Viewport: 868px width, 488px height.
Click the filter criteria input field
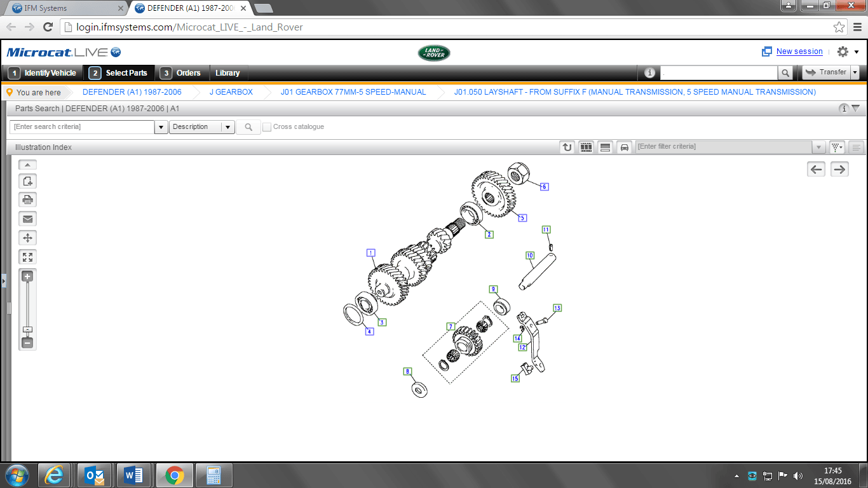coord(724,147)
